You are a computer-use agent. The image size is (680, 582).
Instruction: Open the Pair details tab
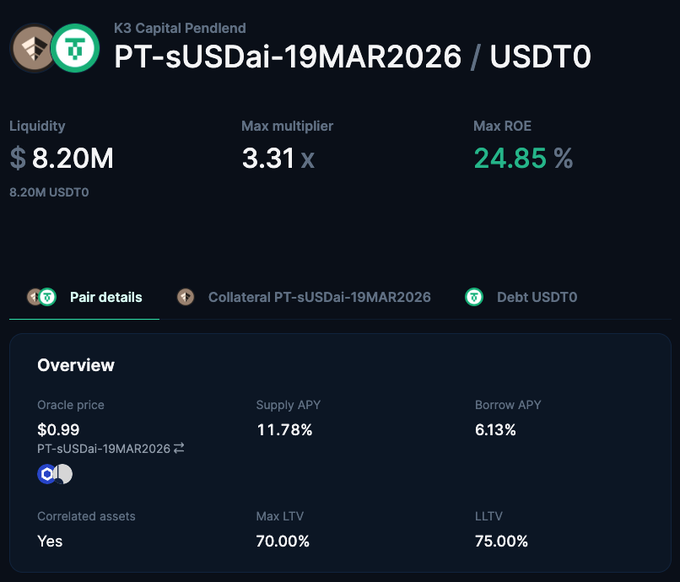pyautogui.click(x=105, y=297)
